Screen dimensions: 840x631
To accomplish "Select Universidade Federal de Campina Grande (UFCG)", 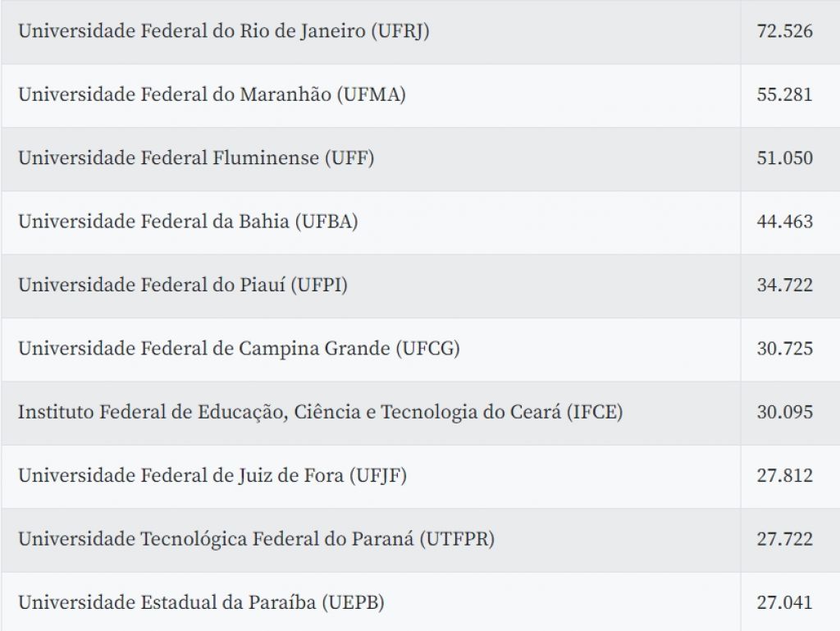I will [239, 349].
